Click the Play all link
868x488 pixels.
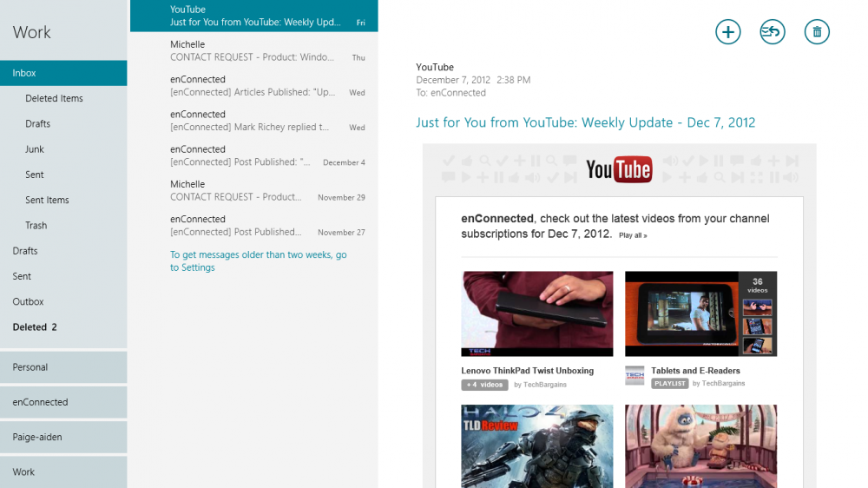coord(633,235)
